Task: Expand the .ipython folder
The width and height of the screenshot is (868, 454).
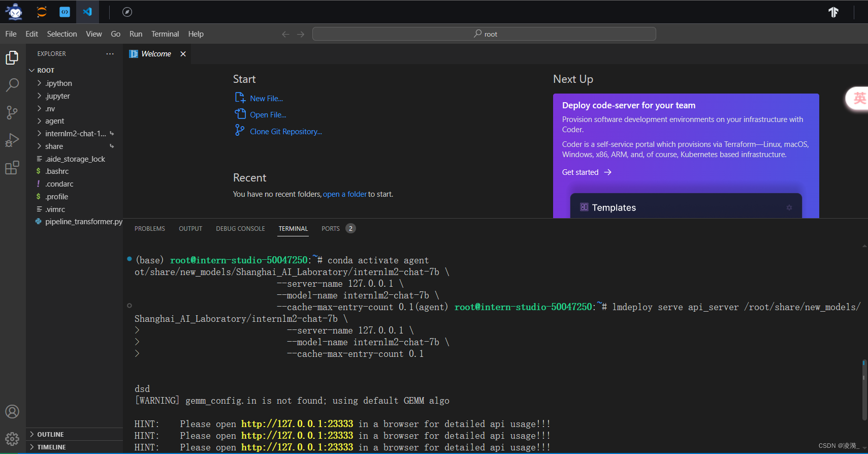Action: tap(39, 83)
